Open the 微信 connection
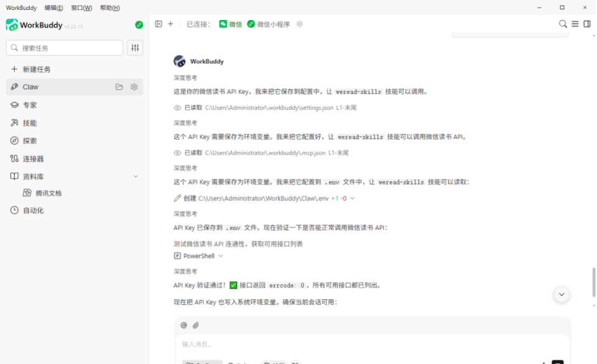The height and width of the screenshot is (364, 597). [230, 24]
